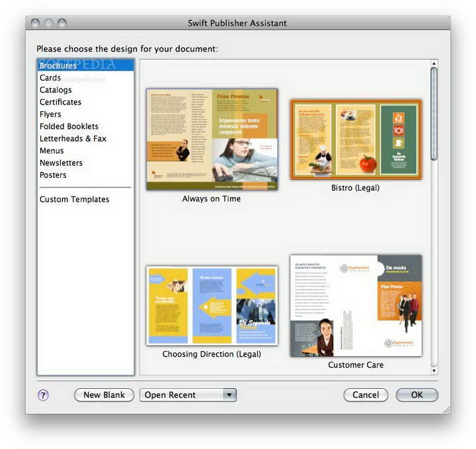Open Custom Templates list item

click(x=85, y=199)
